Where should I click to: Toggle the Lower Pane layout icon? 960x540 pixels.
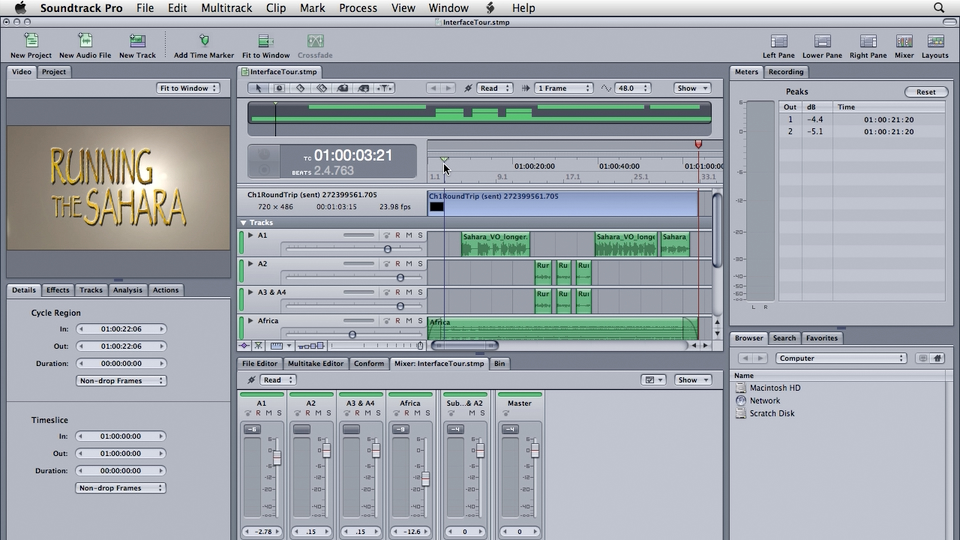[822, 41]
